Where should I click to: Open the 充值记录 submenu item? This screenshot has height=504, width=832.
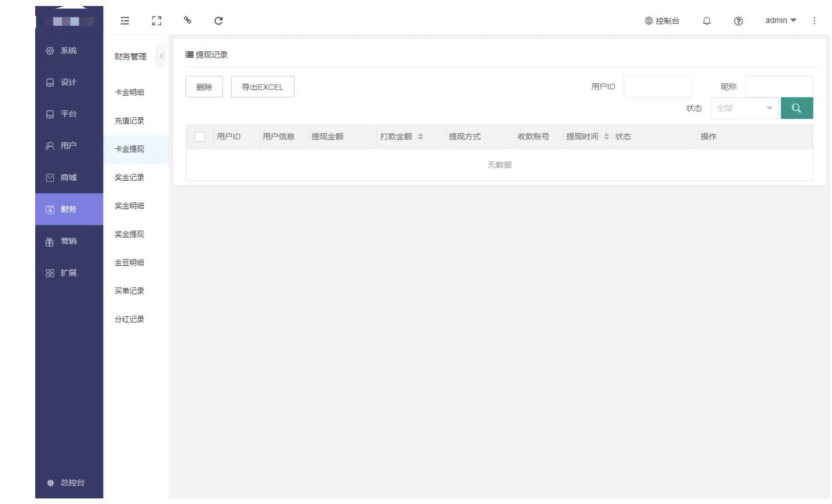point(136,121)
